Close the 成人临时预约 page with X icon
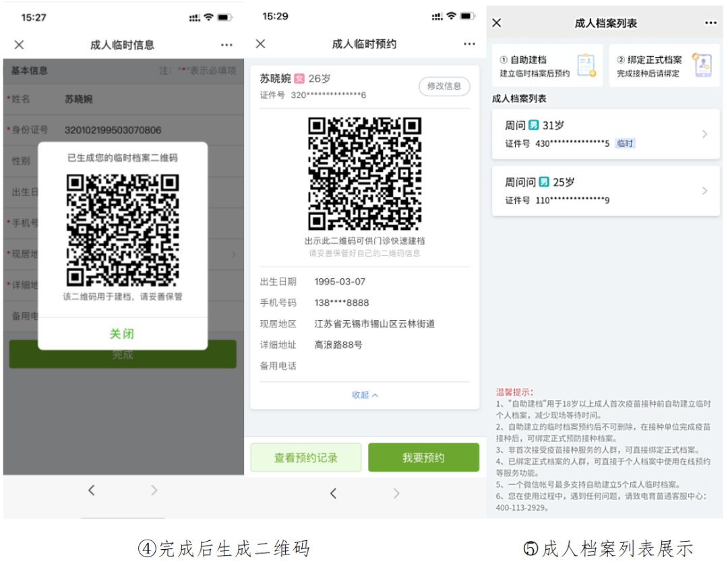This screenshot has width=728, height=574. tap(261, 44)
